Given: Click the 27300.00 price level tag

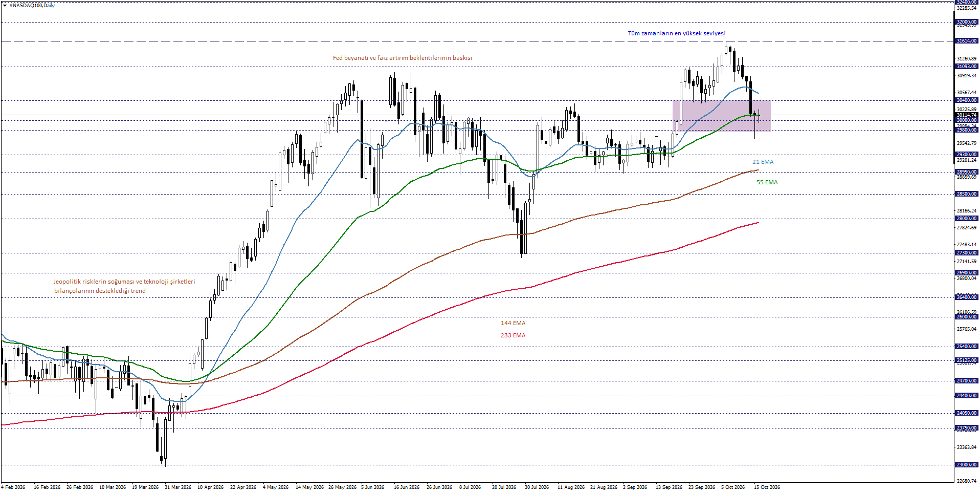Looking at the screenshot, I should click(x=967, y=253).
